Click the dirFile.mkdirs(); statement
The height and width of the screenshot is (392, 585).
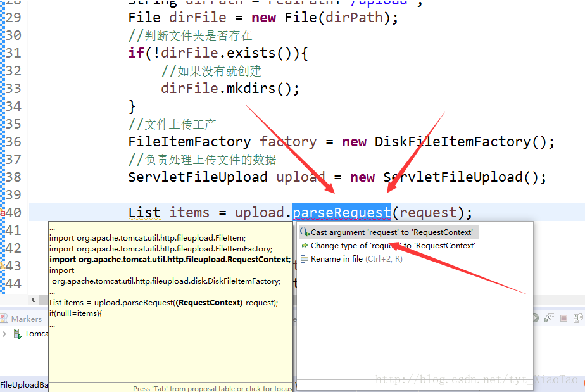point(230,89)
